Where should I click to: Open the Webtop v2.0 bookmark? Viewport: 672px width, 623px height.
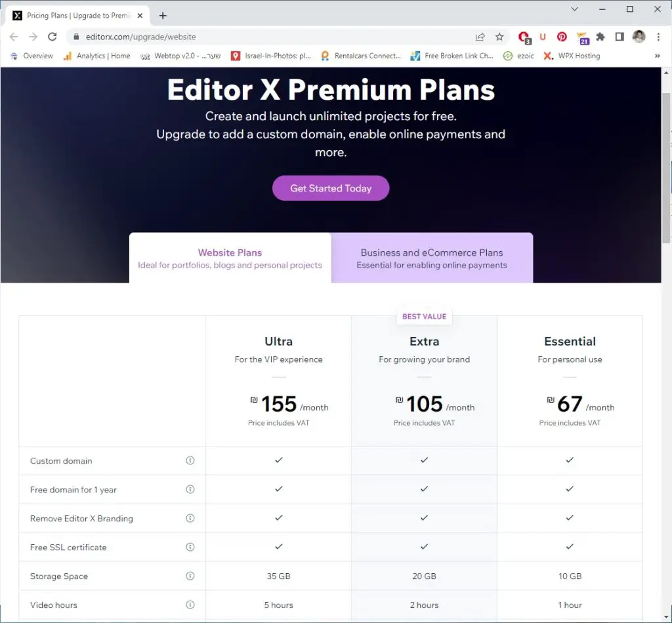coord(181,56)
